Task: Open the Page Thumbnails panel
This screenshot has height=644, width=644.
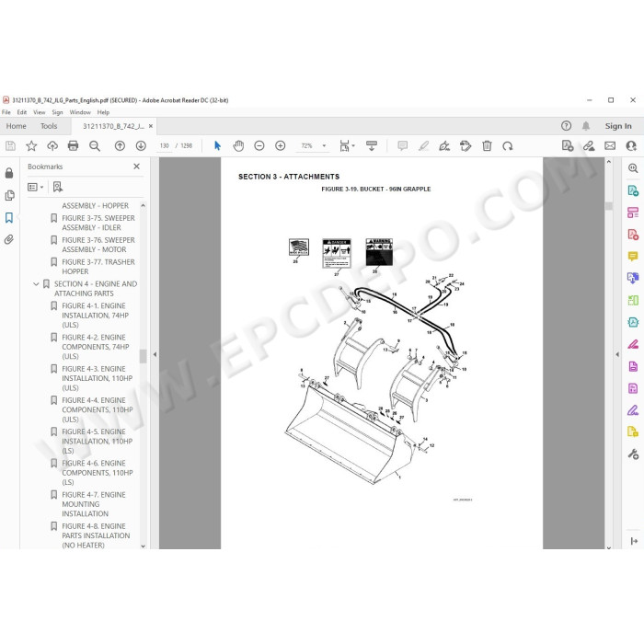Action: tap(9, 195)
